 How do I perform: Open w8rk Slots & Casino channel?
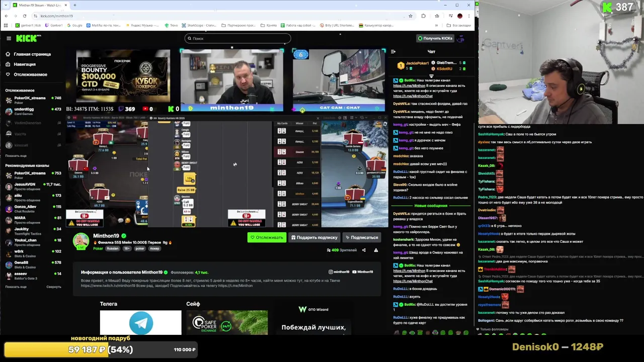(x=33, y=253)
